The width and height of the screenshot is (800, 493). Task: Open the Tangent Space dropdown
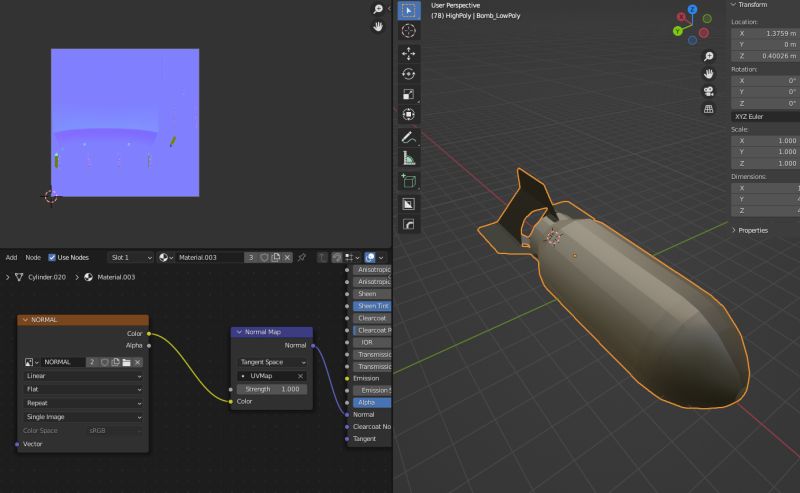(272, 362)
